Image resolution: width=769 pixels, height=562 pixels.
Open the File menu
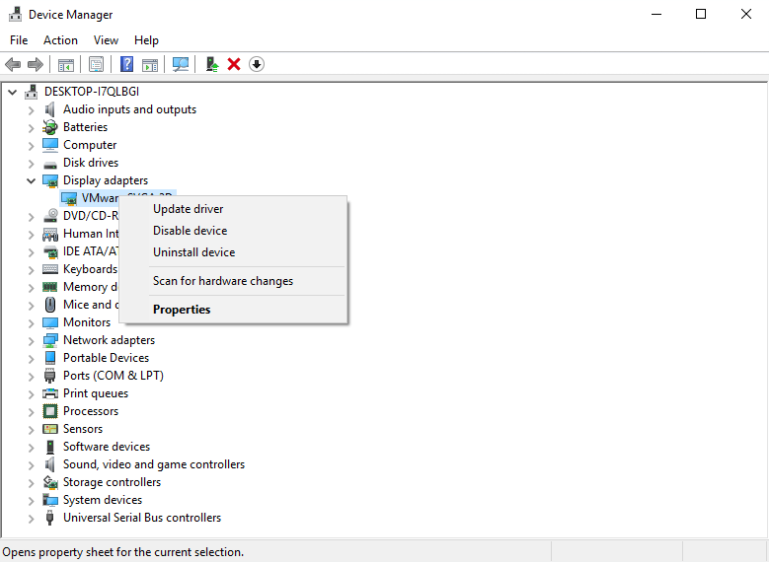pos(19,40)
